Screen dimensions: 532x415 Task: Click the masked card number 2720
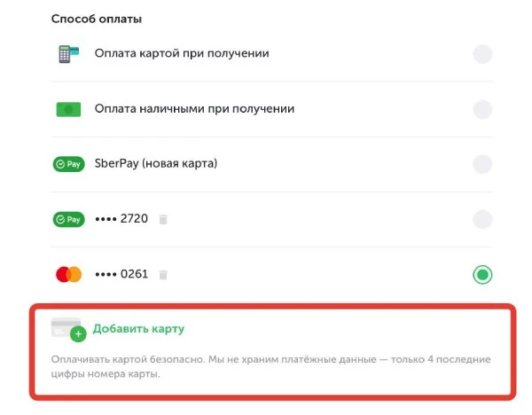[121, 219]
